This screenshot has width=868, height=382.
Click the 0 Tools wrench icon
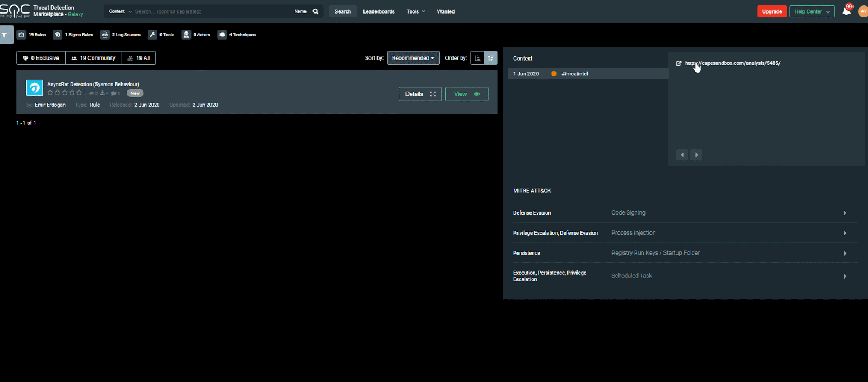coord(152,35)
